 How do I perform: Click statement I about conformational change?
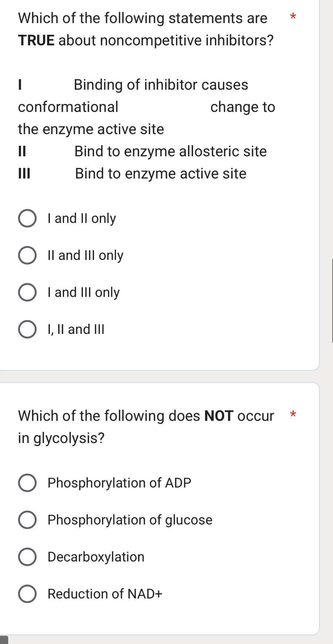(x=146, y=107)
